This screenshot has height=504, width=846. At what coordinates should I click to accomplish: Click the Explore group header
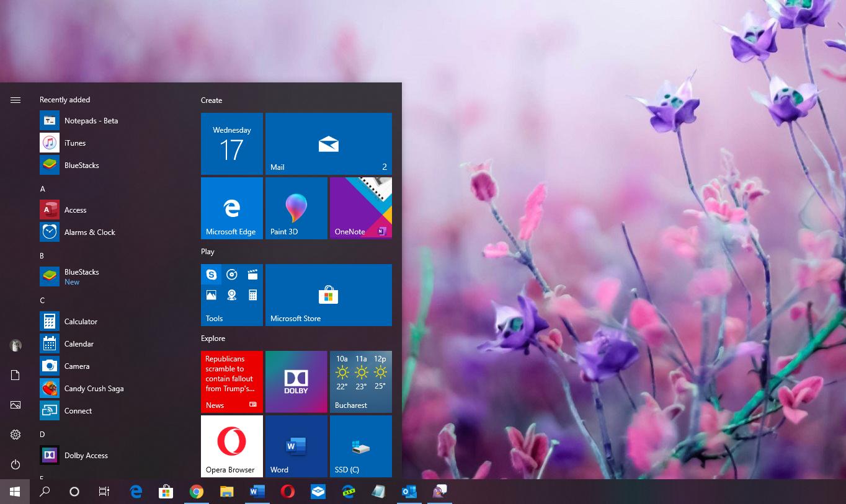coord(213,338)
